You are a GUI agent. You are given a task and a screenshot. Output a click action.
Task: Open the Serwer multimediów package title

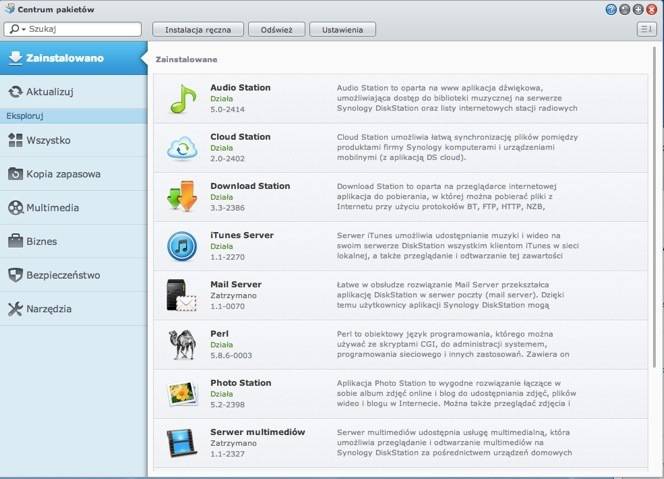pyautogui.click(x=257, y=432)
